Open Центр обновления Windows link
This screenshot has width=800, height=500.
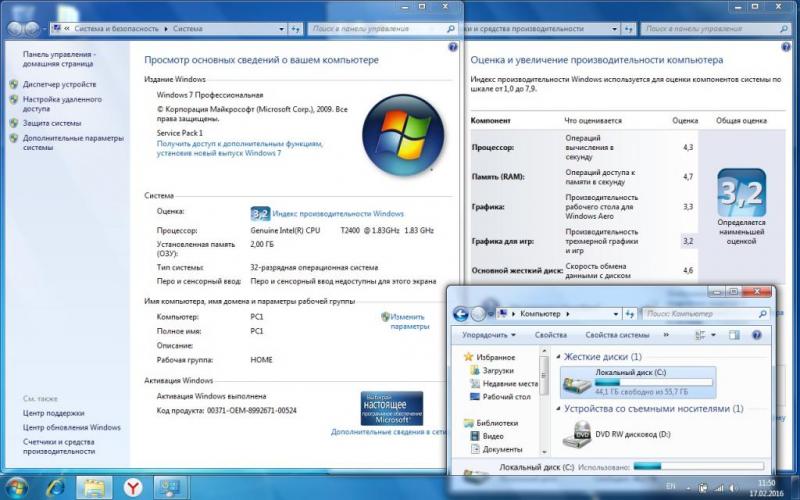point(71,428)
